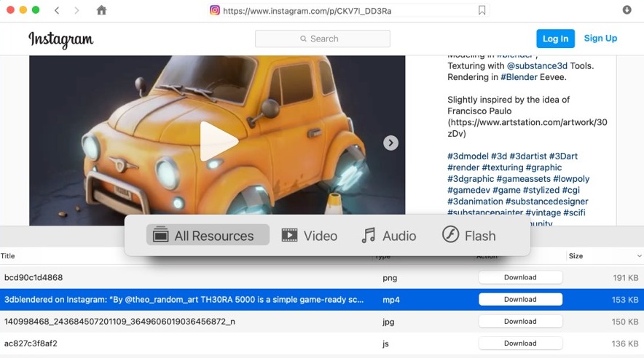Open the #3danimation hashtag

[475, 202]
